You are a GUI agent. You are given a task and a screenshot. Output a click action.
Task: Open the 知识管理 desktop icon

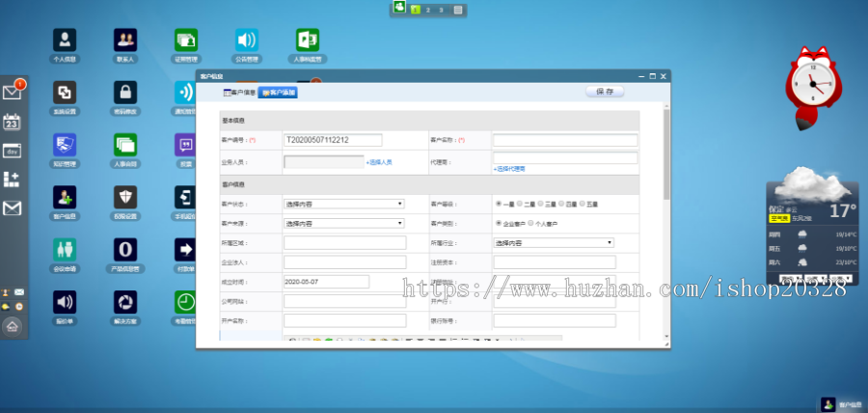click(x=65, y=145)
